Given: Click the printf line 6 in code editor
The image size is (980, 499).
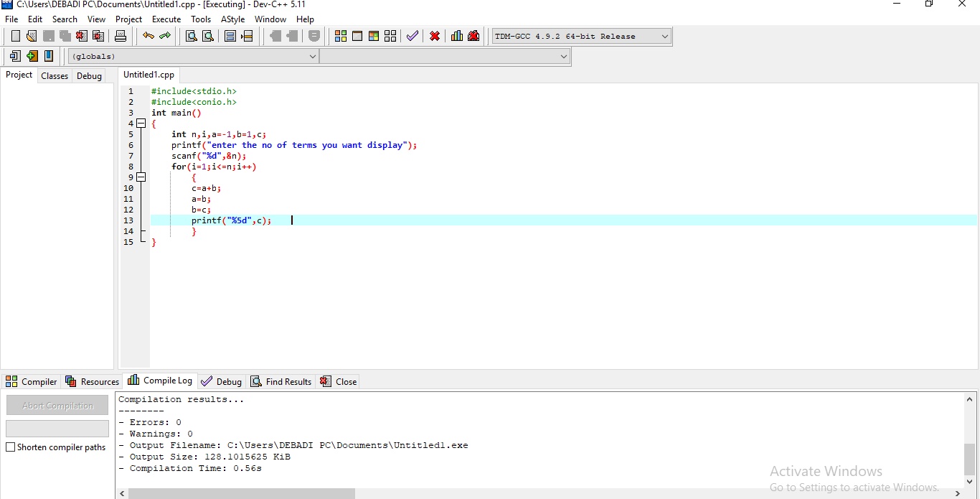Looking at the screenshot, I should click(x=294, y=145).
